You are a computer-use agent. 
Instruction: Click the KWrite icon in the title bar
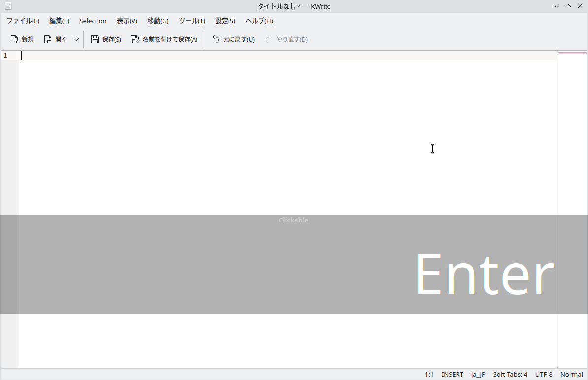click(8, 6)
